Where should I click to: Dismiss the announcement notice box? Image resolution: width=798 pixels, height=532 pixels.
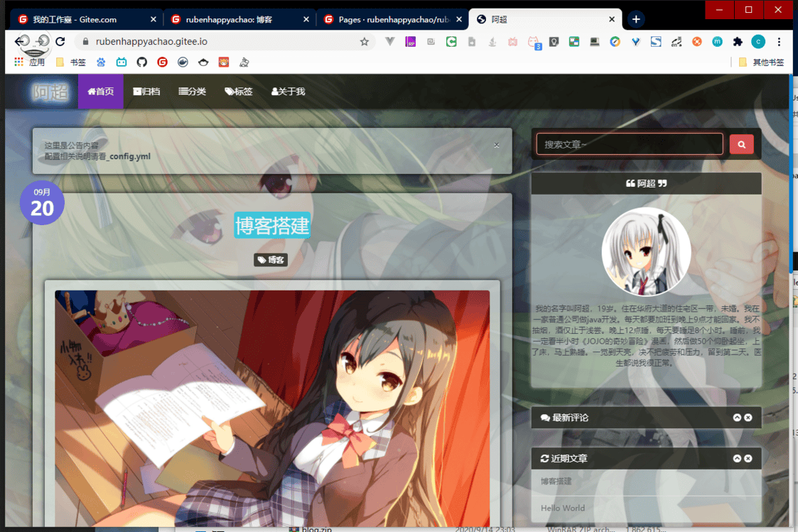497,146
